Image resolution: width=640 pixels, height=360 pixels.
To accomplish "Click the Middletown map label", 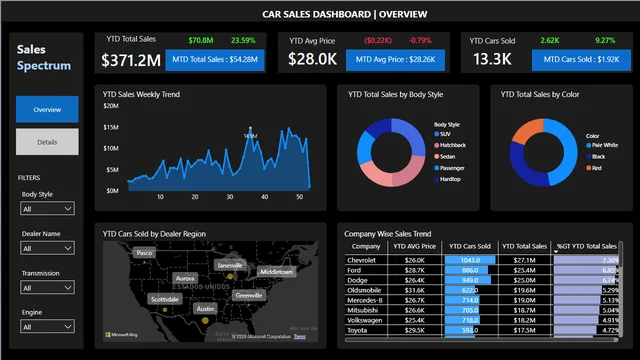I will click(276, 271).
